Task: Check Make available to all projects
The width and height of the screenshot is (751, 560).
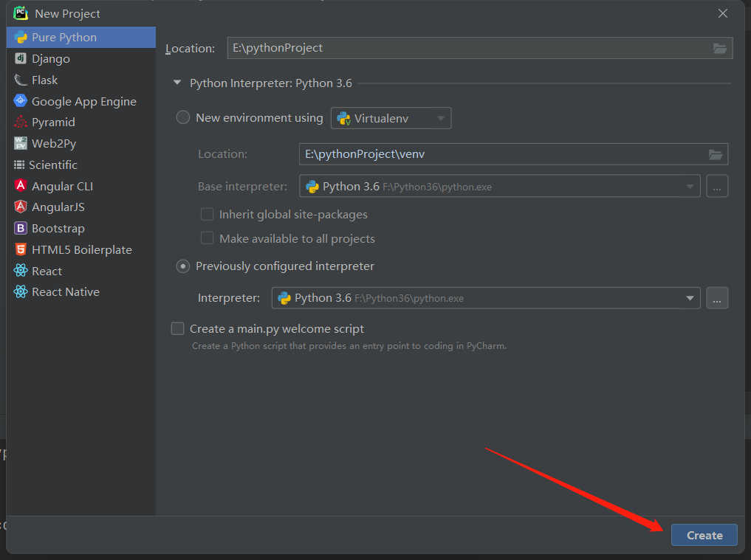Action: (x=207, y=238)
